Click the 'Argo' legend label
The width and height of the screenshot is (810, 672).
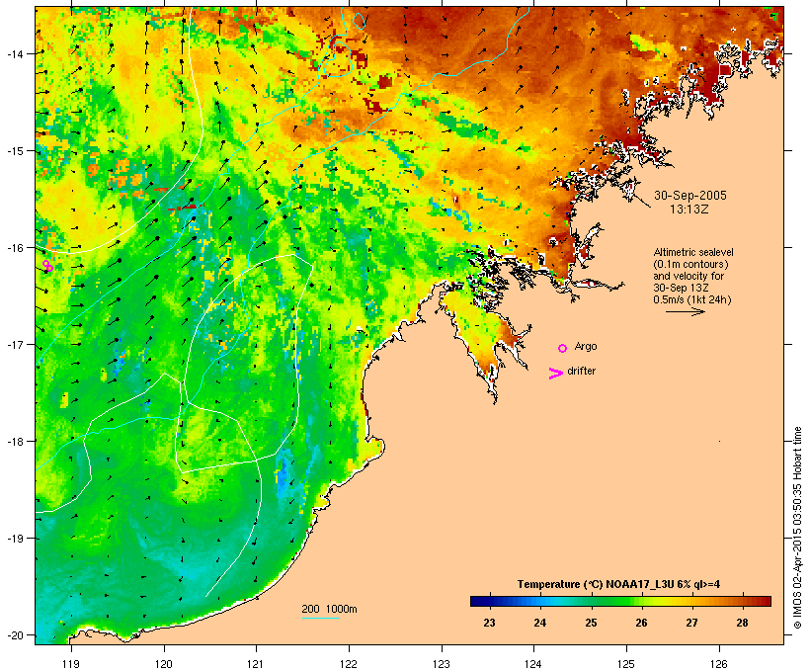click(586, 346)
